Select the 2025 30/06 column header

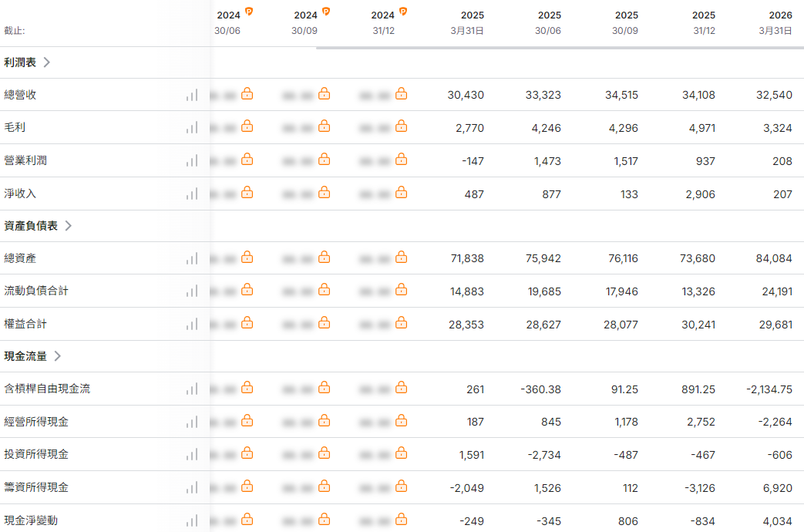[x=548, y=23]
